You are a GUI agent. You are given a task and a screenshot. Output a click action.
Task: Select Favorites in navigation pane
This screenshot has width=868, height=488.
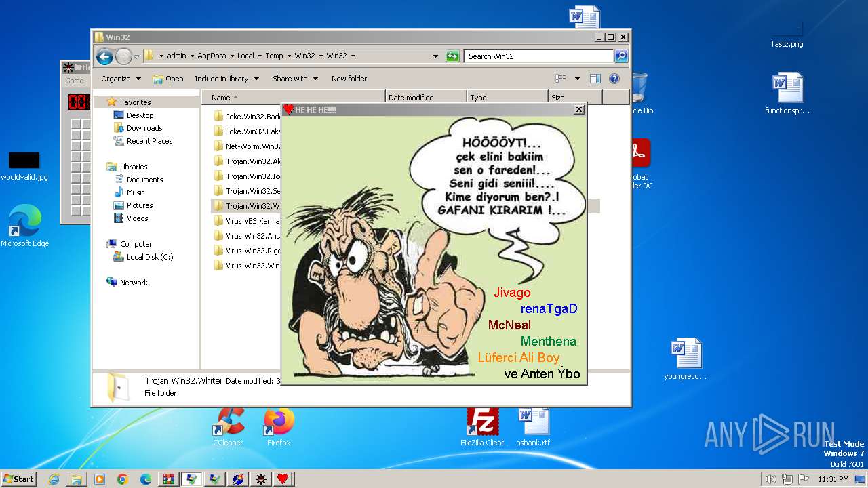(135, 102)
